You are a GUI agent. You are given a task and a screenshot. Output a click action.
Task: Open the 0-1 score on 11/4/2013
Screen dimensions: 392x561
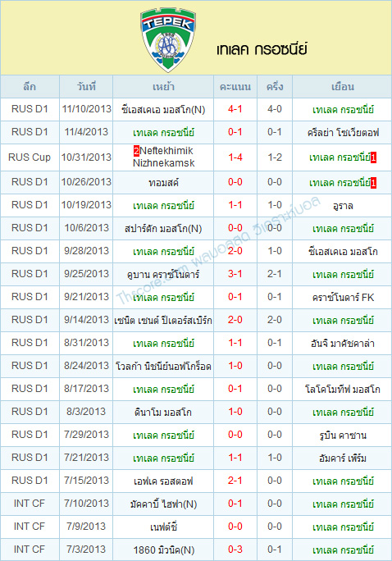coord(235,132)
